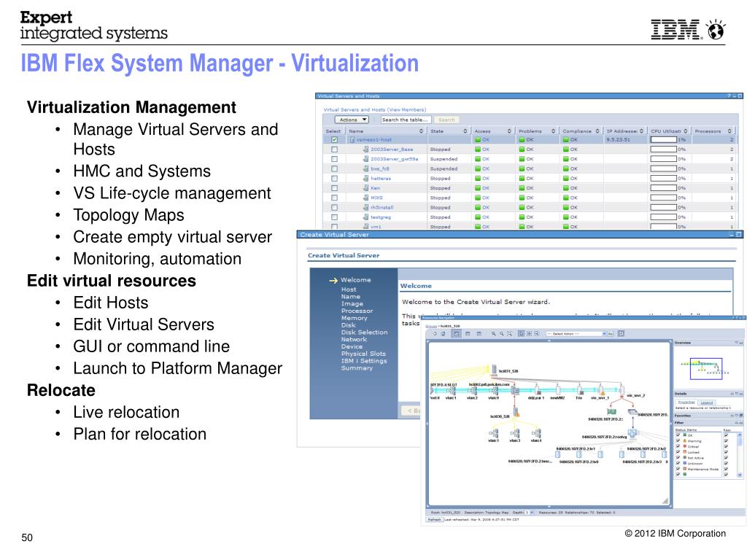This screenshot has width=747, height=560.
Task: Toggle the Unknown status filter checkbox
Action: [678, 463]
